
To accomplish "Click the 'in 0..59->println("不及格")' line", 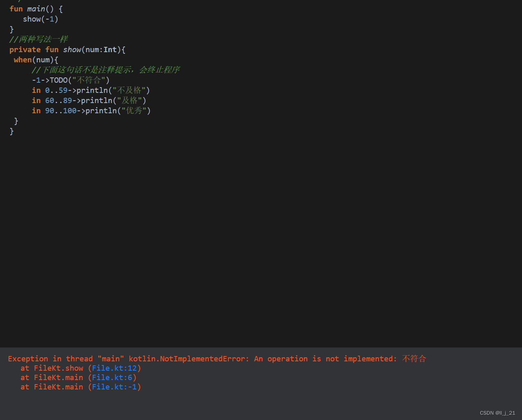I will coord(91,90).
